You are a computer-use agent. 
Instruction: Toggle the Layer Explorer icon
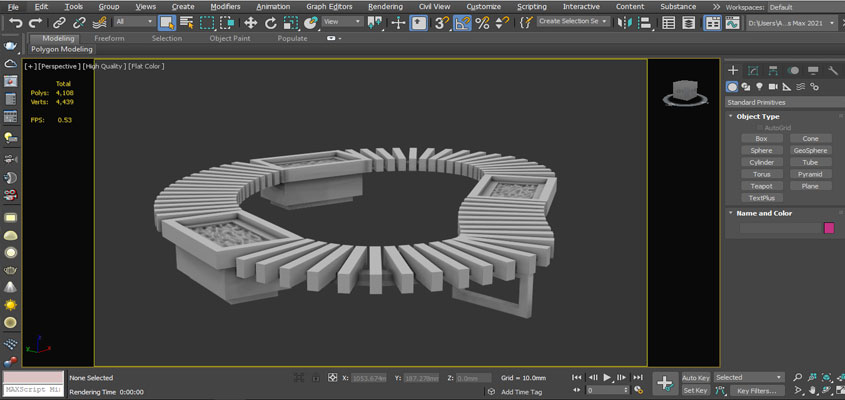688,23
